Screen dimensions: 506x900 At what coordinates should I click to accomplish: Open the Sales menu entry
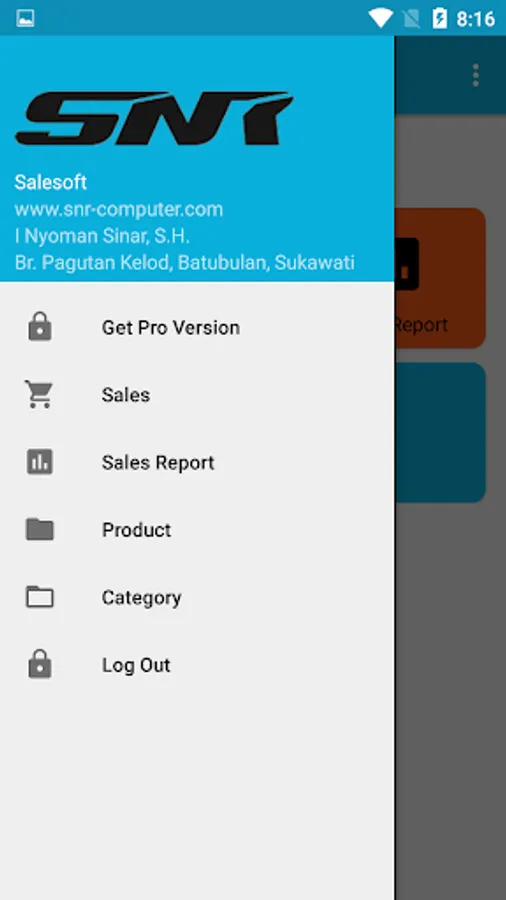(x=197, y=395)
